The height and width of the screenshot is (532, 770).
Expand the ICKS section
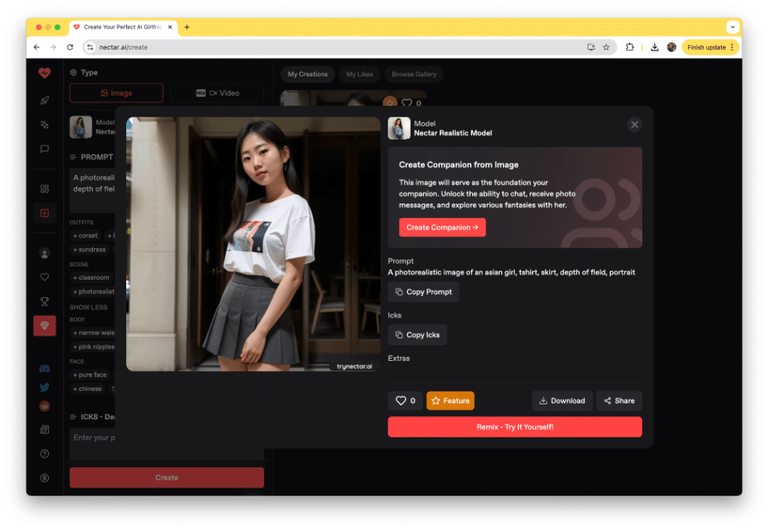pyautogui.click(x=95, y=416)
